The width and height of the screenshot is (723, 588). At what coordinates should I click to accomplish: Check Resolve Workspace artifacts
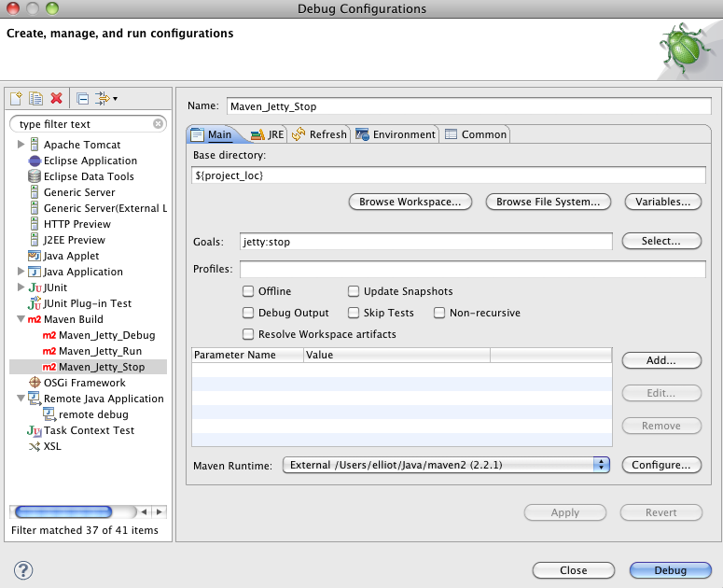coord(248,334)
